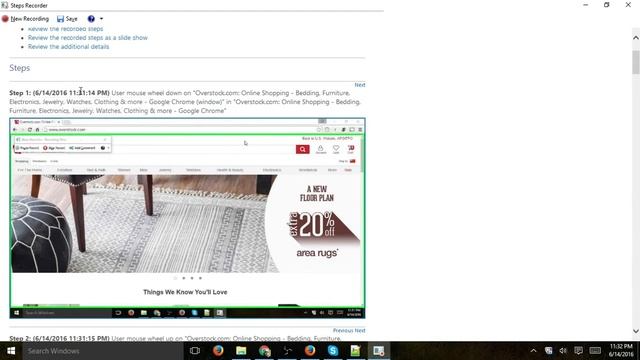Image resolution: width=640 pixels, height=360 pixels.
Task: Click the scroll up arrow
Action: 636,38
